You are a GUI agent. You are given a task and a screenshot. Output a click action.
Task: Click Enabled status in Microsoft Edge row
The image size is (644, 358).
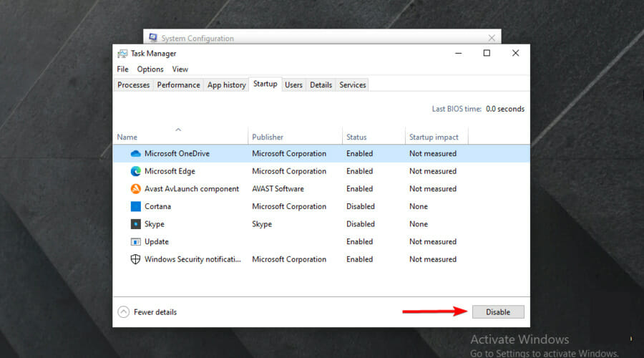point(359,171)
